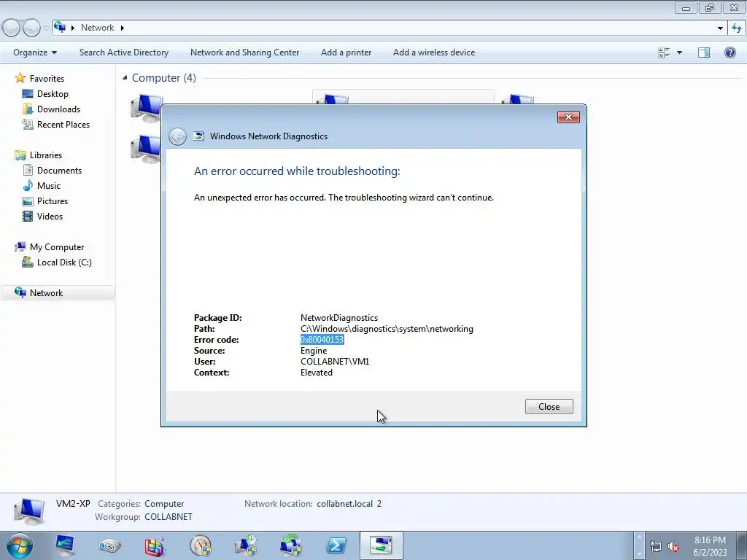Image resolution: width=747 pixels, height=560 pixels.
Task: Open the colorful blocks taskbar icon
Action: pos(155,545)
